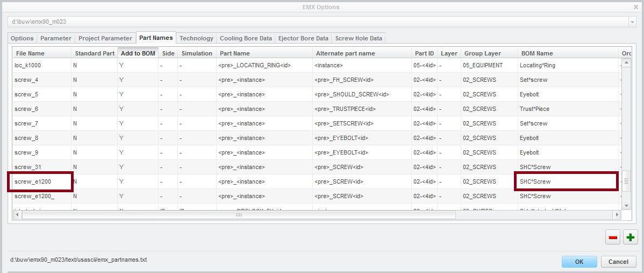Click the <instance> alternate name in loc_k1000 row
Image resolution: width=644 pixels, height=273 pixels.
click(362, 65)
